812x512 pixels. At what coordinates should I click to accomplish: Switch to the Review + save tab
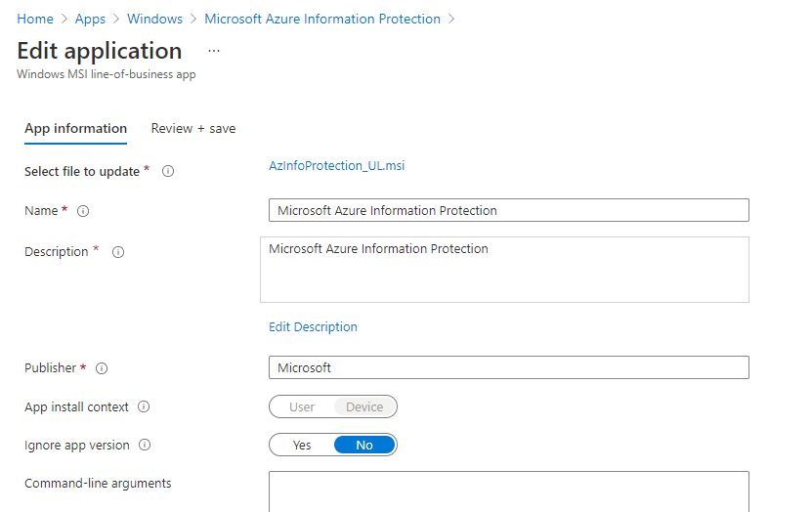192,128
